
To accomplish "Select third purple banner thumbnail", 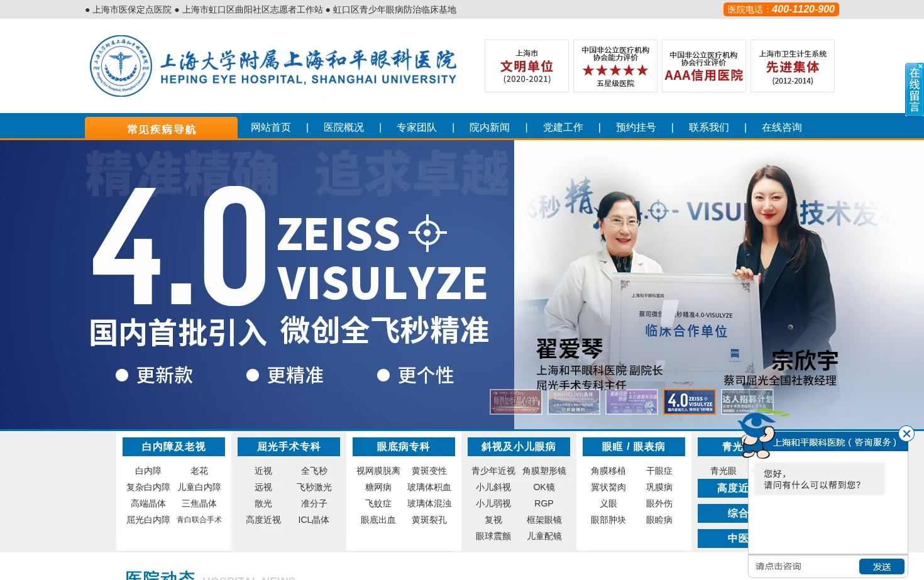I will click(x=632, y=402).
